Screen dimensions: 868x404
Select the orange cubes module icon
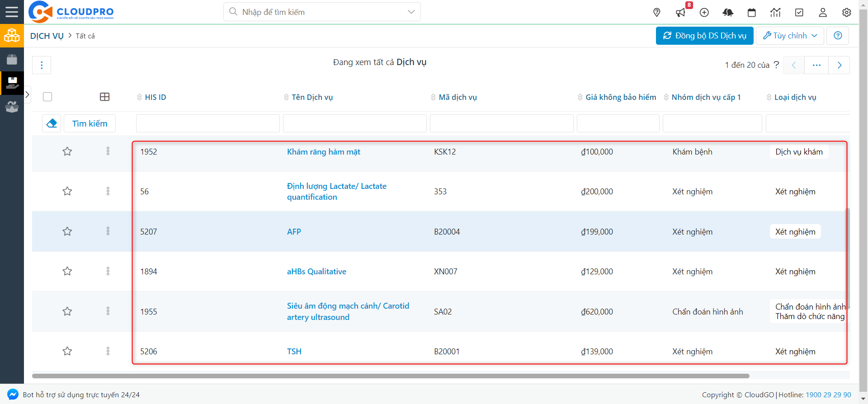click(12, 36)
